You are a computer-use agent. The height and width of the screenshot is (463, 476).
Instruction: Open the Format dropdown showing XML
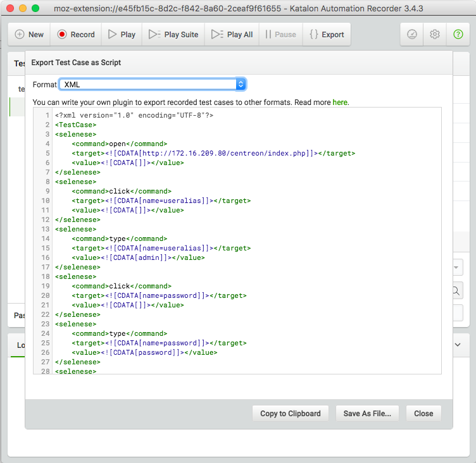152,84
